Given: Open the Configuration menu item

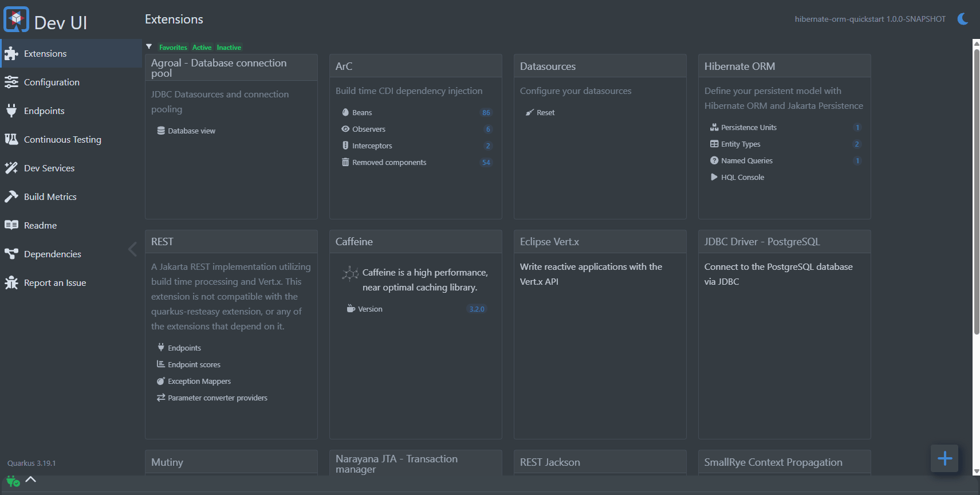Looking at the screenshot, I should [71, 82].
